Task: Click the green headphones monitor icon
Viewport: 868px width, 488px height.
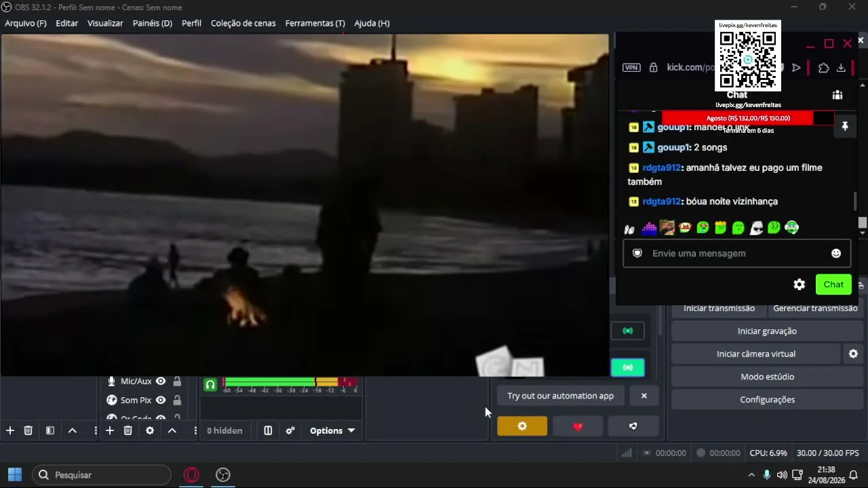Action: point(210,385)
